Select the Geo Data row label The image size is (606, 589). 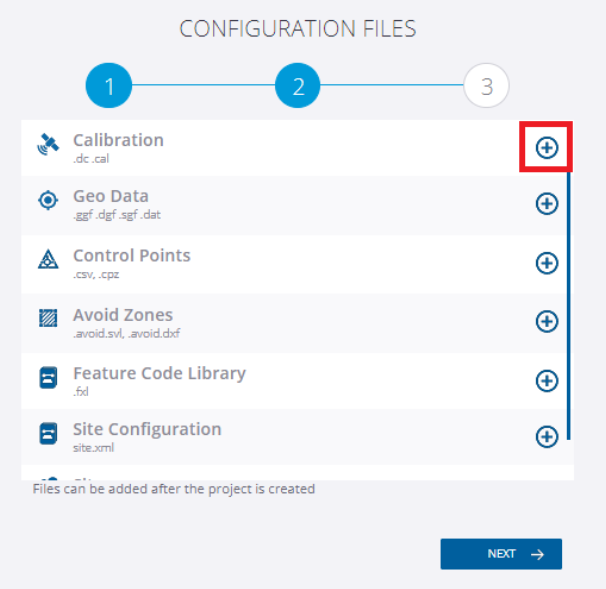[110, 196]
